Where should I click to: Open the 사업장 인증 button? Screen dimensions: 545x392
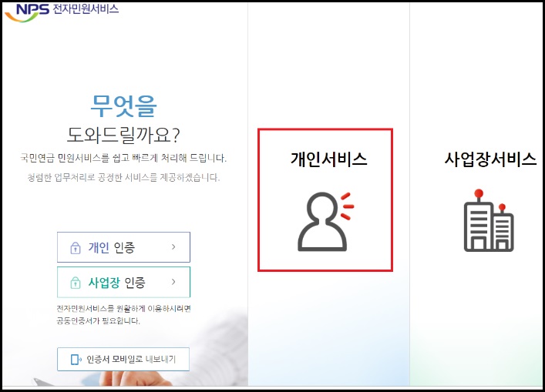124,282
